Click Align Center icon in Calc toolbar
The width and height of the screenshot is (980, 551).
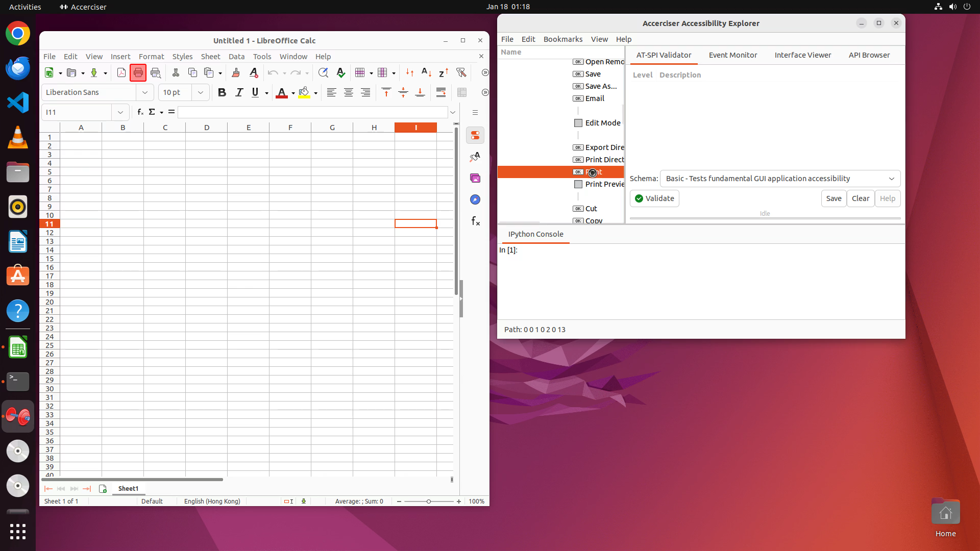[349, 92]
